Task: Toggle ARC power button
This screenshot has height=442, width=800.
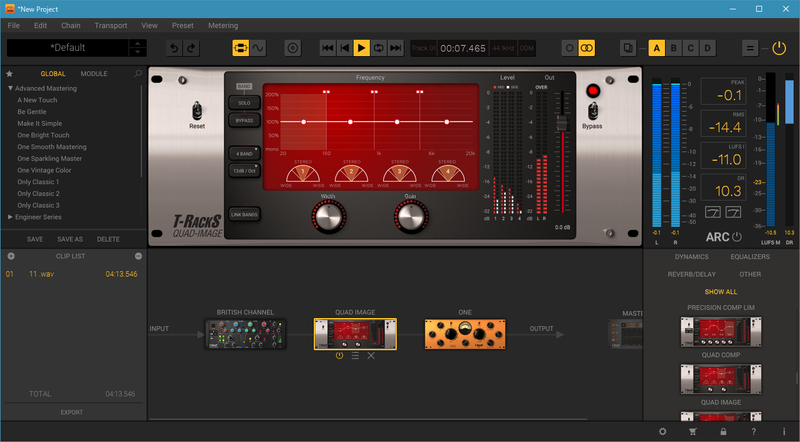Action: coord(737,237)
